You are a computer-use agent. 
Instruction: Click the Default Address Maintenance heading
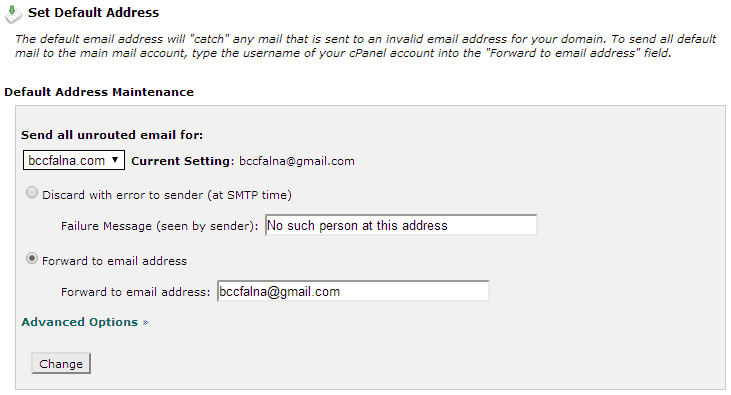click(99, 92)
